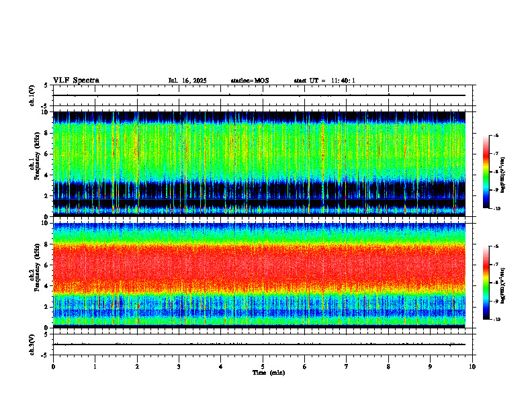Click time axis tick label 3

tap(179, 367)
